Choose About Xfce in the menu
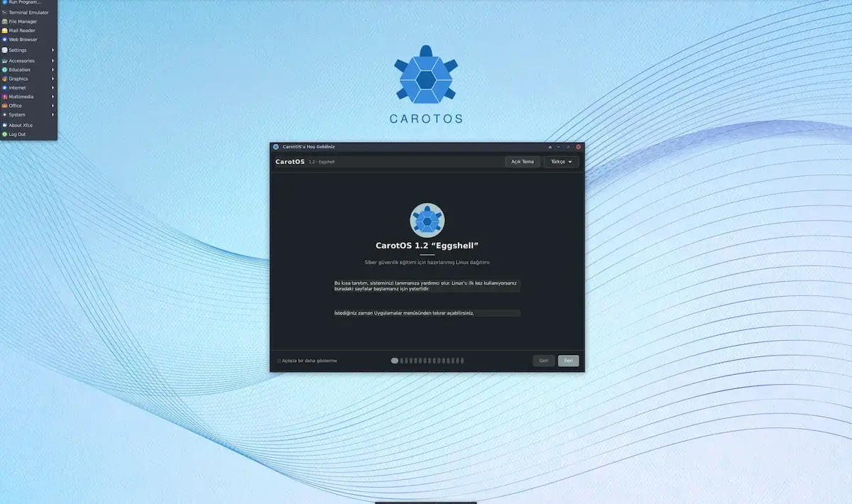Image resolution: width=852 pixels, height=504 pixels. (28, 125)
